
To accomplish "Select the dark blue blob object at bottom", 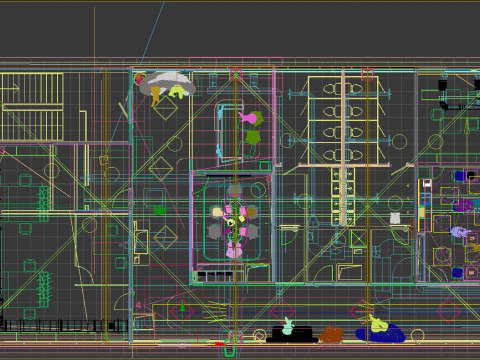I will coord(381,334).
